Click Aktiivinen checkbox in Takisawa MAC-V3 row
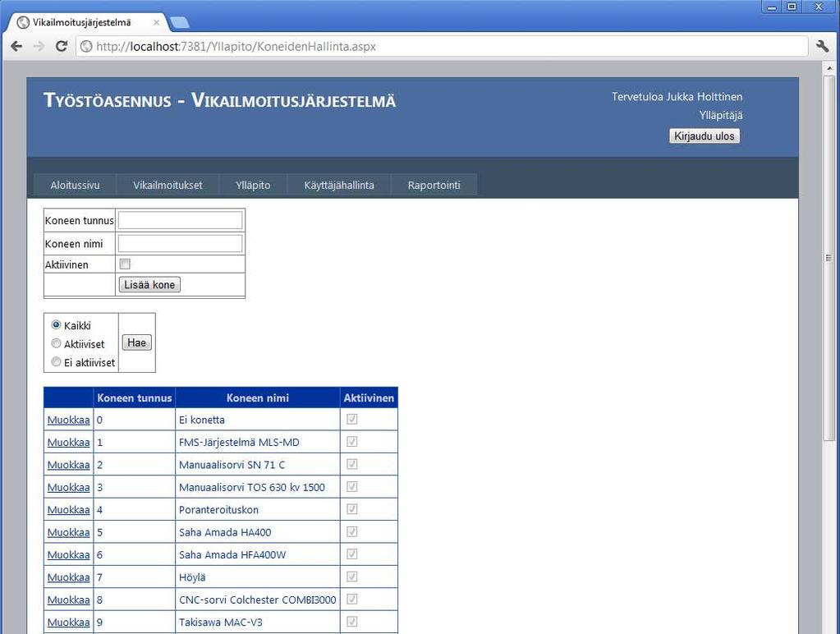Screen dimensions: 840x634 point(352,622)
